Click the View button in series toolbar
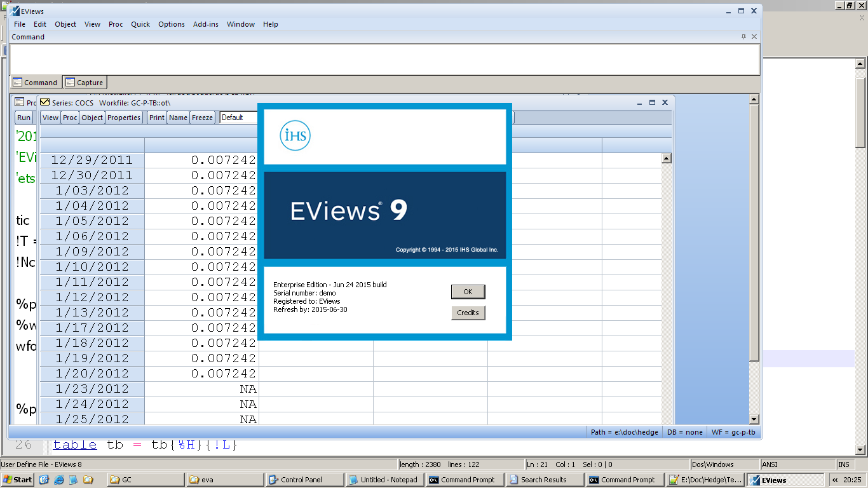Viewport: 868px width, 488px height. pos(50,118)
